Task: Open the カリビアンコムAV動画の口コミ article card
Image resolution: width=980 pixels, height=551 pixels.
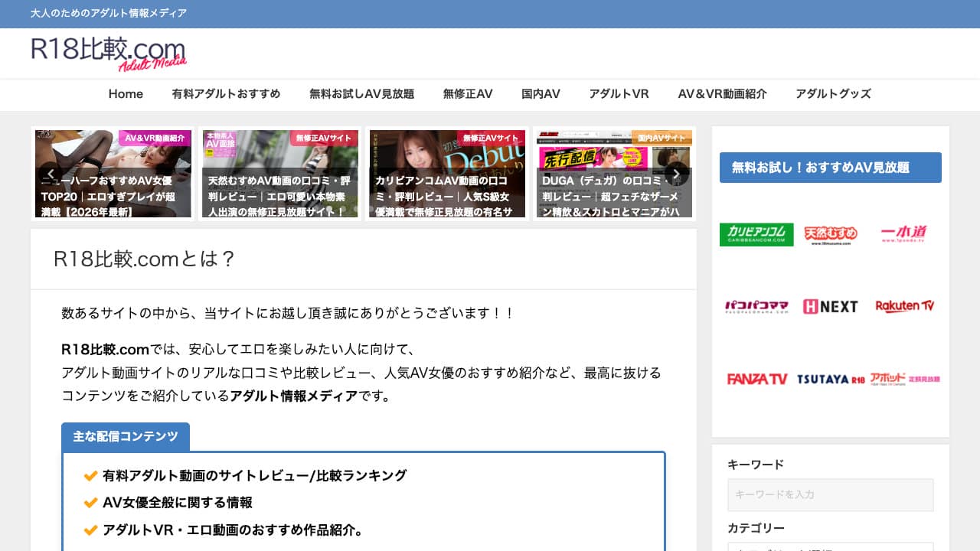Action: [447, 174]
